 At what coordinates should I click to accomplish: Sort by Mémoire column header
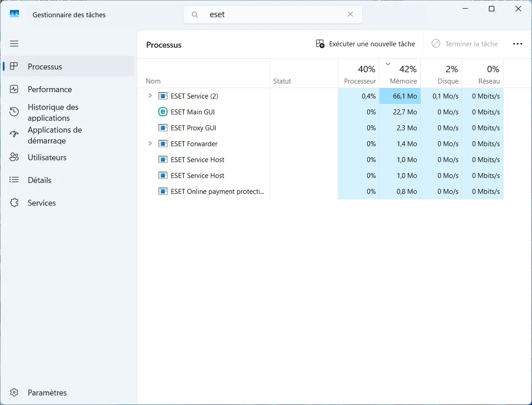coord(400,74)
